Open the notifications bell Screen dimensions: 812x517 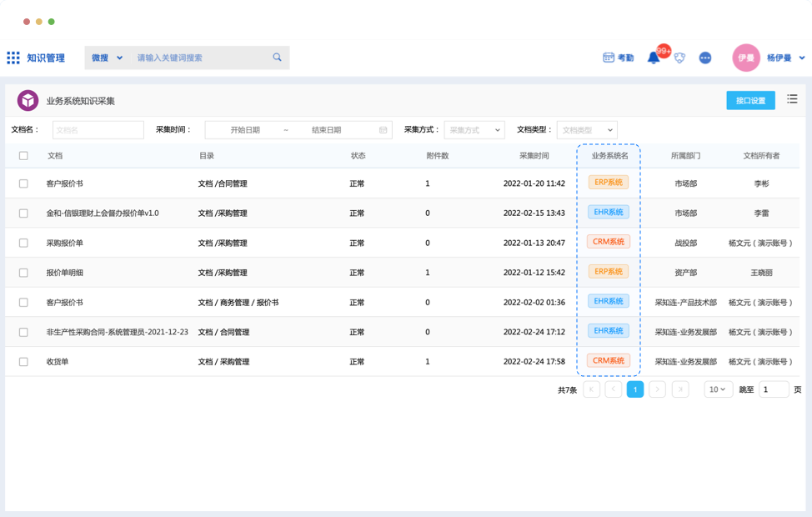click(x=654, y=58)
